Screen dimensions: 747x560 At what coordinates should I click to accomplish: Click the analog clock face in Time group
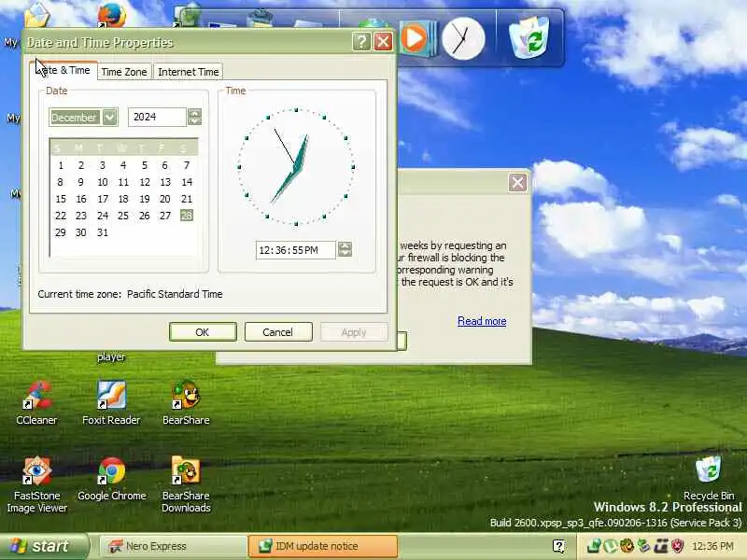(296, 167)
